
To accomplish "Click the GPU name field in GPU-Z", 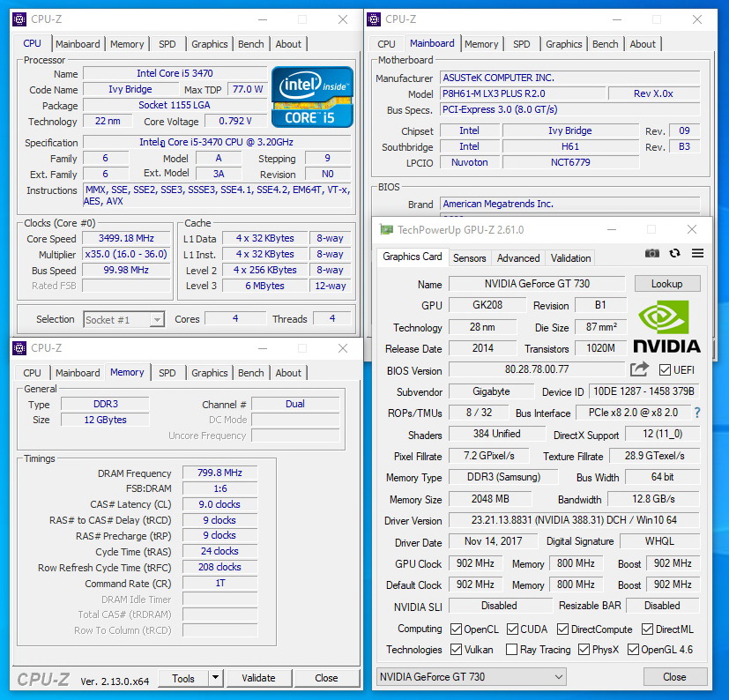I will (538, 284).
